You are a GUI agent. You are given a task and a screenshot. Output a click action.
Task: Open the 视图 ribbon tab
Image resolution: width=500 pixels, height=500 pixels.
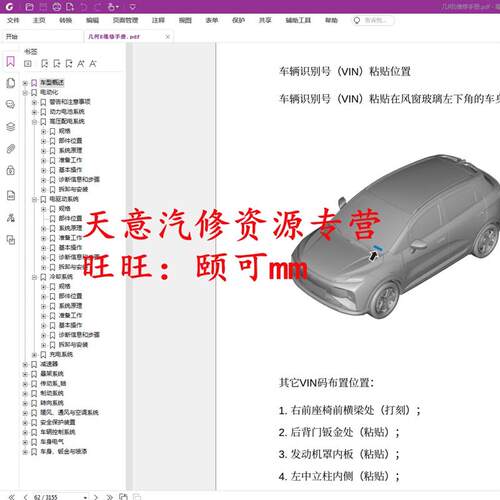click(x=185, y=20)
